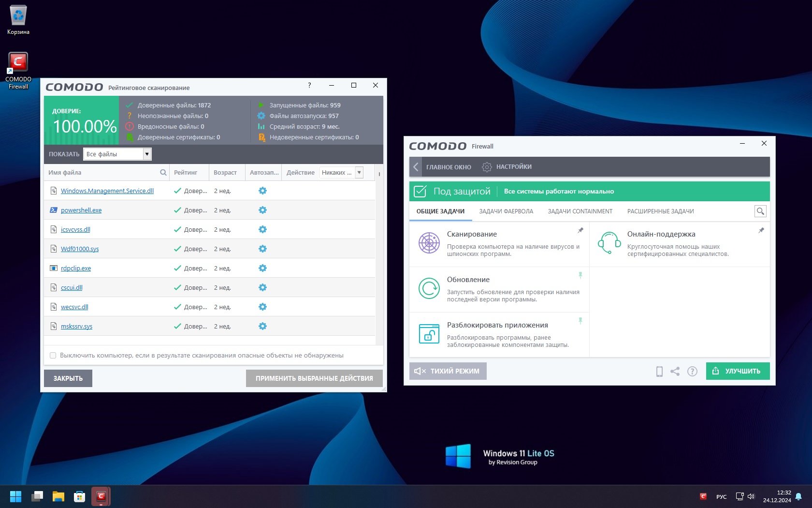Click the Comodo icon in system tray
This screenshot has width=812, height=508.
(703, 496)
